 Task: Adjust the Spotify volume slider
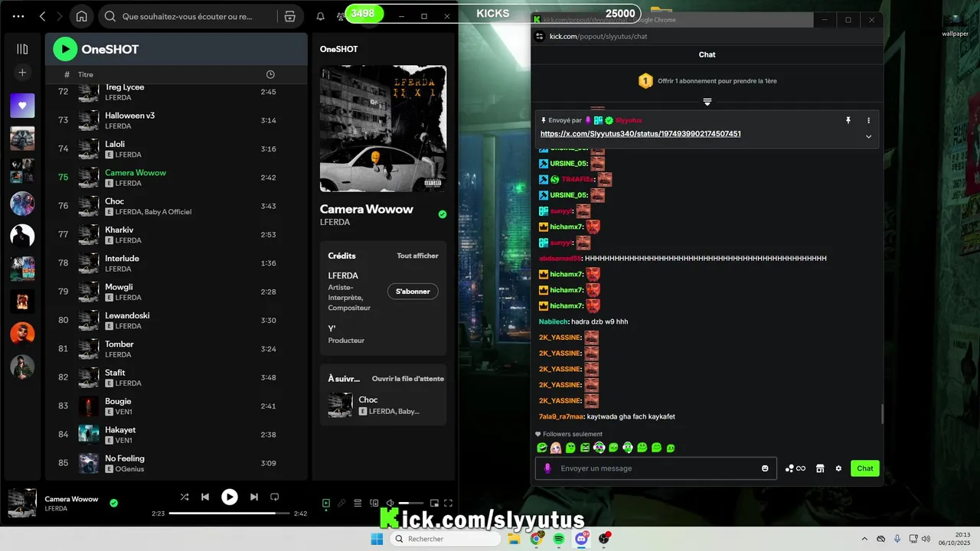pyautogui.click(x=410, y=503)
